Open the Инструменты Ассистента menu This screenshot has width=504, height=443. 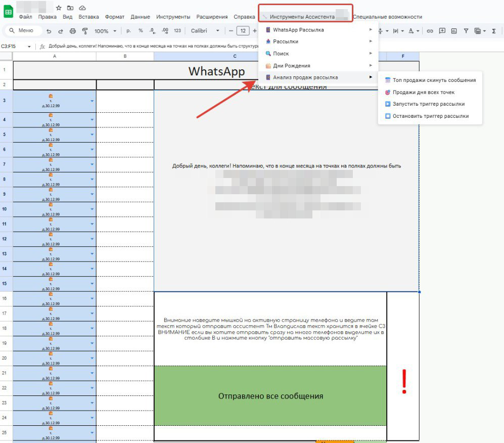tap(305, 17)
